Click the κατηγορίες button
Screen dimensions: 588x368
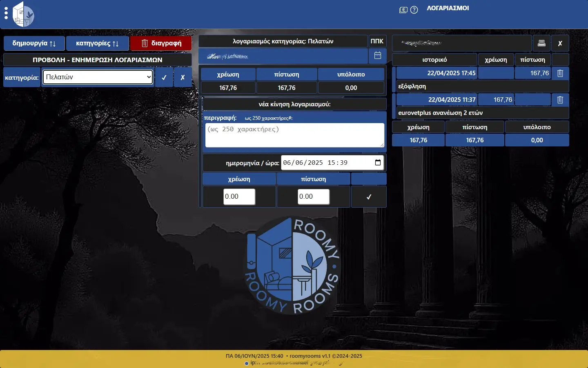(98, 43)
